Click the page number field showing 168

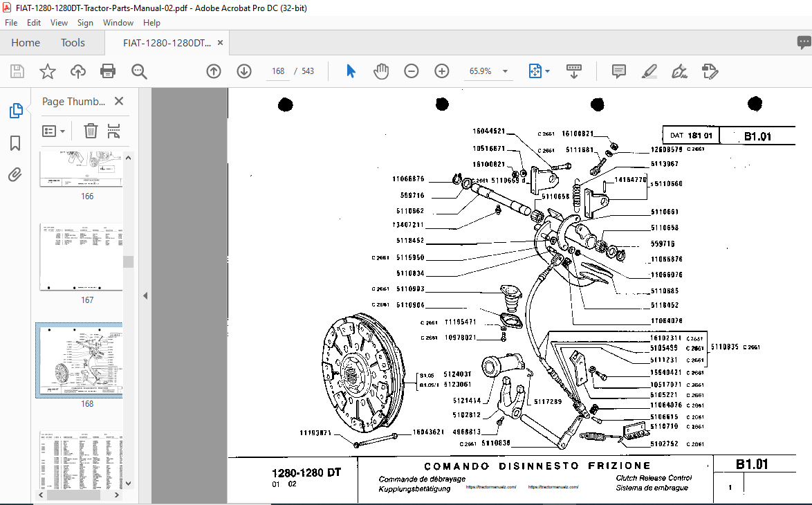click(278, 71)
